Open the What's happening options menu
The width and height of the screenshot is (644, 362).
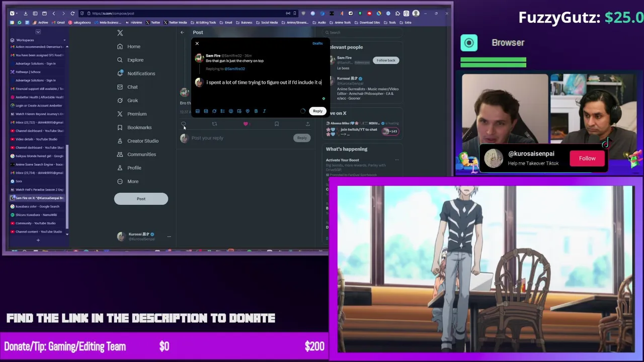click(x=396, y=160)
